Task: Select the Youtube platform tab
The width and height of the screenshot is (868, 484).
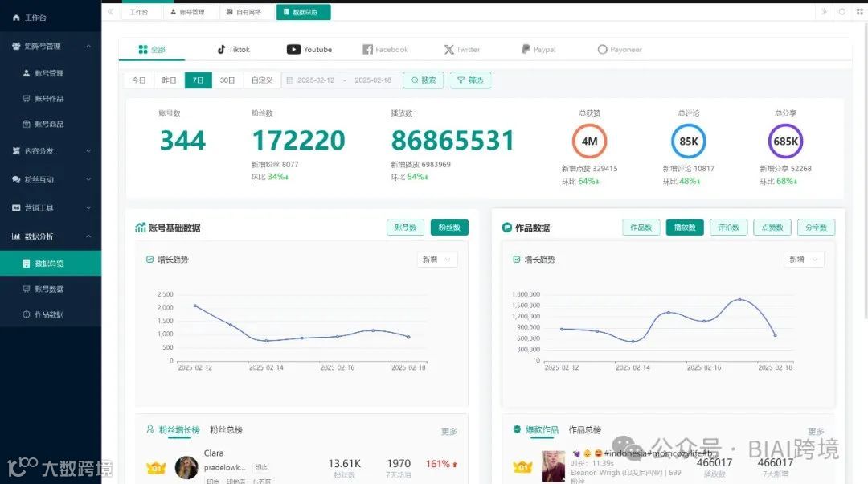Action: (309, 49)
